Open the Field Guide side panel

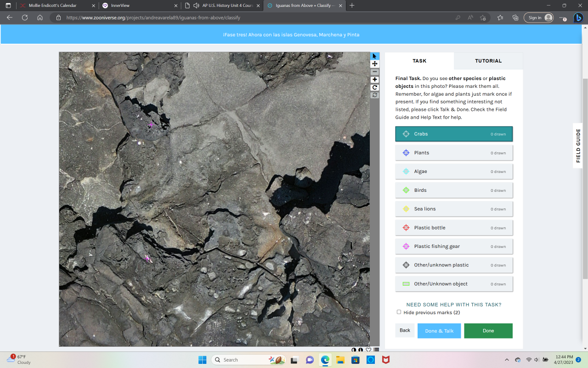tap(578, 145)
